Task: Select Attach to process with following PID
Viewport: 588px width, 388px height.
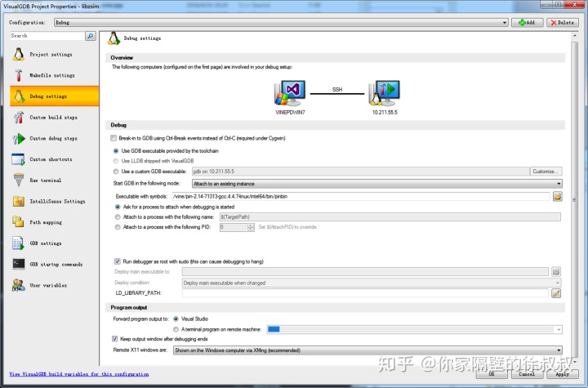Action: 118,227
